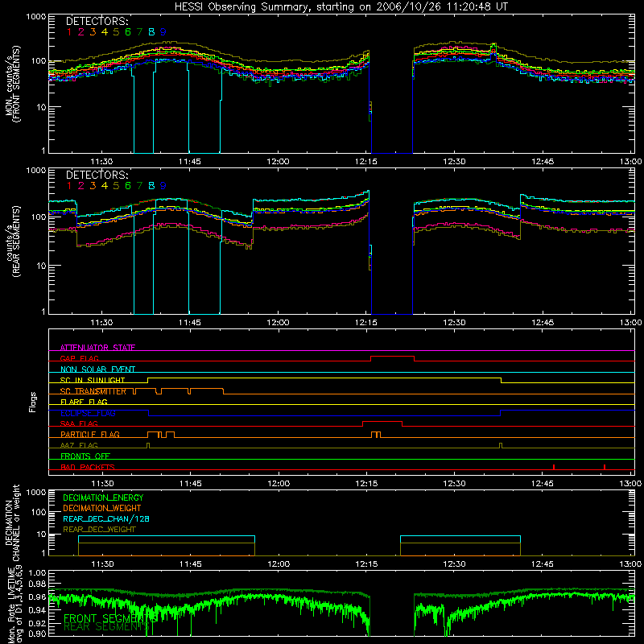Click the FLARE_FLAG label
The height and width of the screenshot is (644, 644).
[x=84, y=402]
